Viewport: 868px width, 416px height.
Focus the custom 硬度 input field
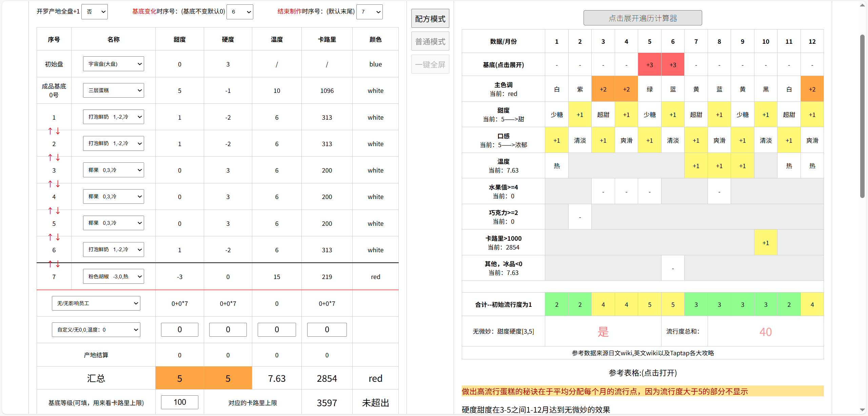pos(228,330)
